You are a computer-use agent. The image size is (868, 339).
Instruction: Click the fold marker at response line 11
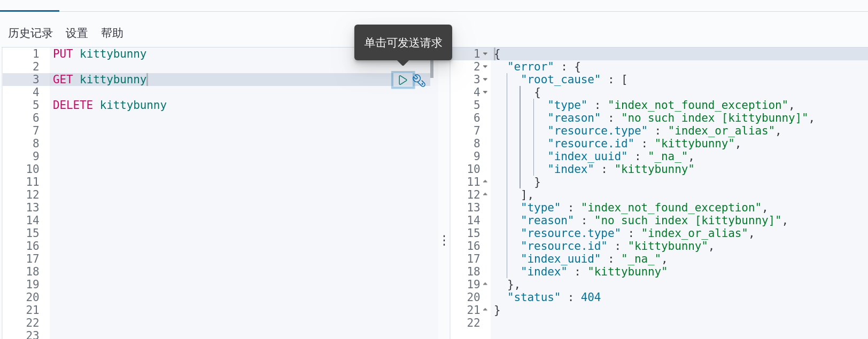pos(485,182)
